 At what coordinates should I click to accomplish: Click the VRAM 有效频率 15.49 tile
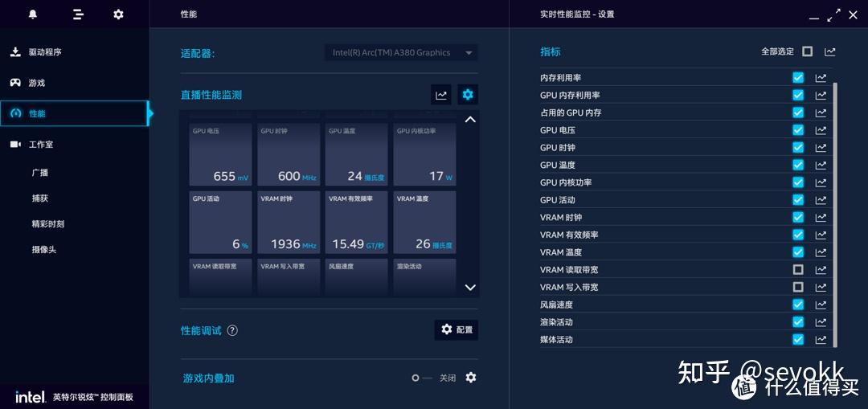357,223
